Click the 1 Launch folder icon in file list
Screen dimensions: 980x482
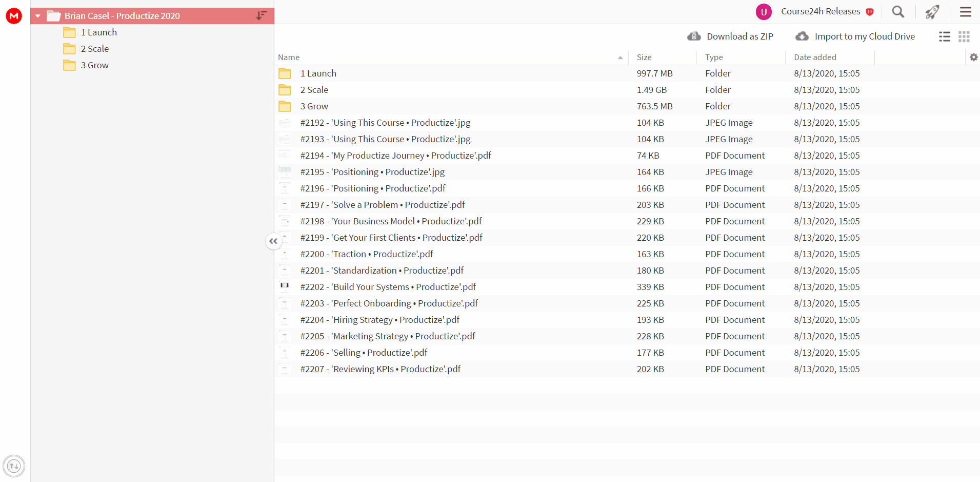coord(285,73)
